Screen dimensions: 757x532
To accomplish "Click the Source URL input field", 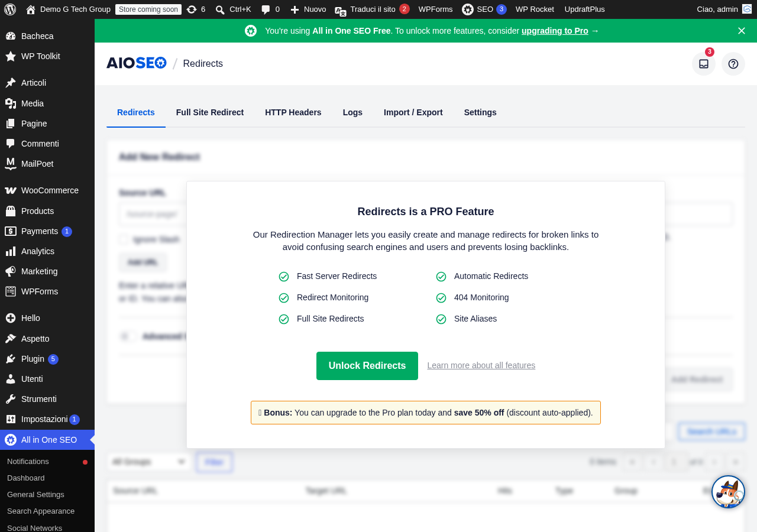I will coord(154,214).
